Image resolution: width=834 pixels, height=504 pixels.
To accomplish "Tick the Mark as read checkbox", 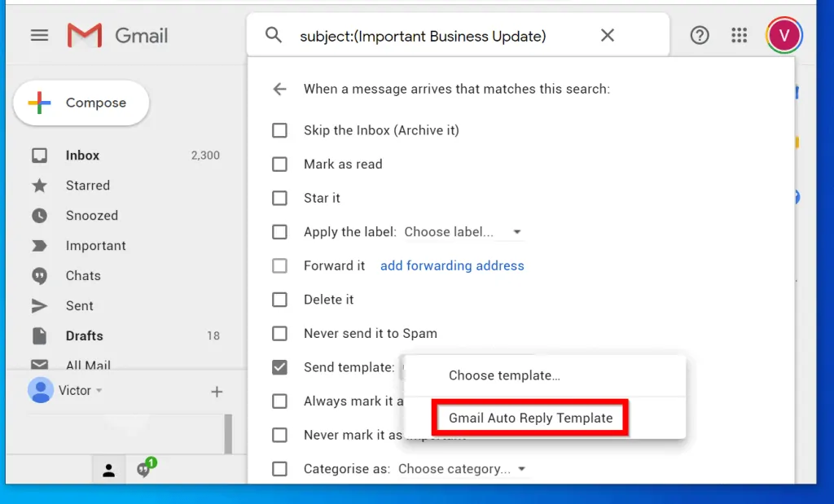I will pos(279,164).
